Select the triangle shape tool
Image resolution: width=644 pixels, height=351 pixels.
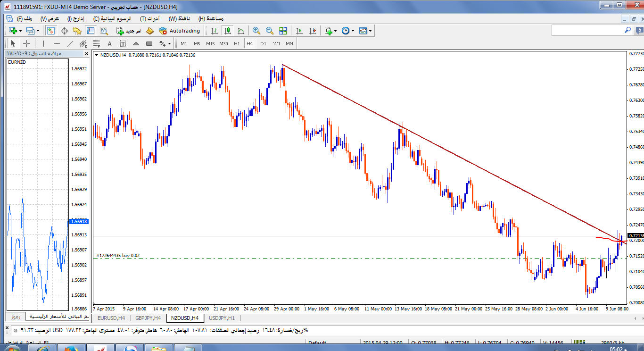pyautogui.click(x=136, y=43)
